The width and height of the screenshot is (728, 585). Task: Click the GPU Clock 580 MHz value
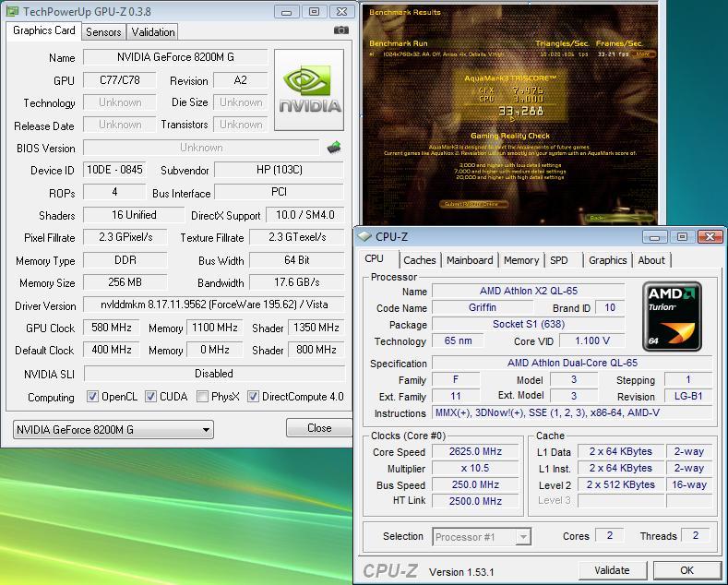112,327
